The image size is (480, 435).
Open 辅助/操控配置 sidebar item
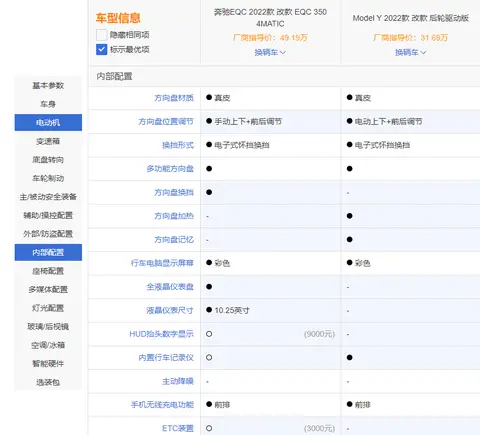(x=48, y=215)
